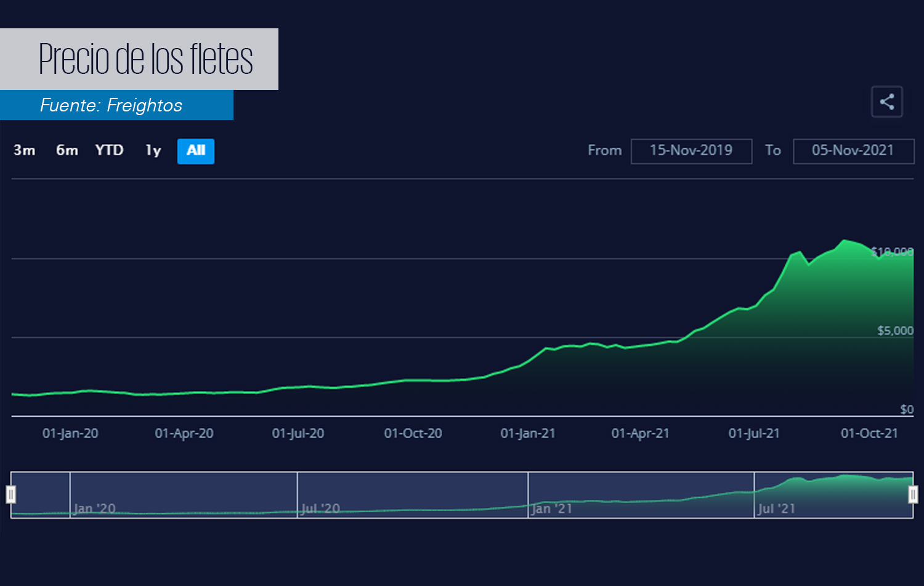Click the 01-Oct-21 axis label
The width and height of the screenshot is (924, 586).
pos(869,433)
